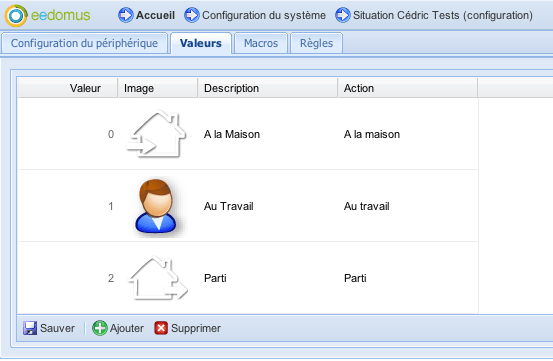The image size is (553, 361).
Task: Click the green plus Ajouter icon
Action: pyautogui.click(x=100, y=328)
